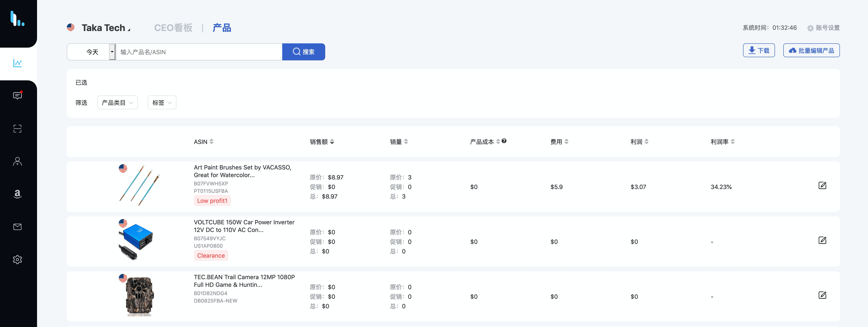Click ASIN B07549VYJC
The image size is (868, 327).
click(x=210, y=238)
